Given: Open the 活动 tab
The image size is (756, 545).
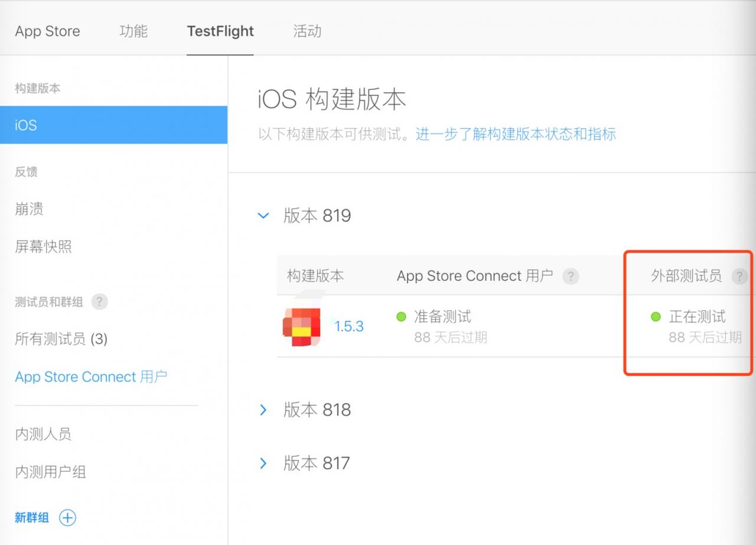Looking at the screenshot, I should point(307,31).
